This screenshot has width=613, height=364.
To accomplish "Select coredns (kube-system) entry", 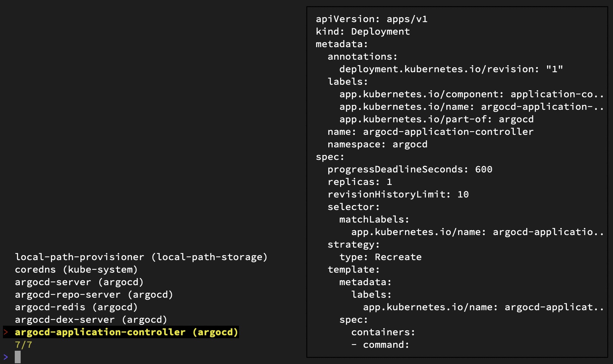I will click(x=76, y=269).
